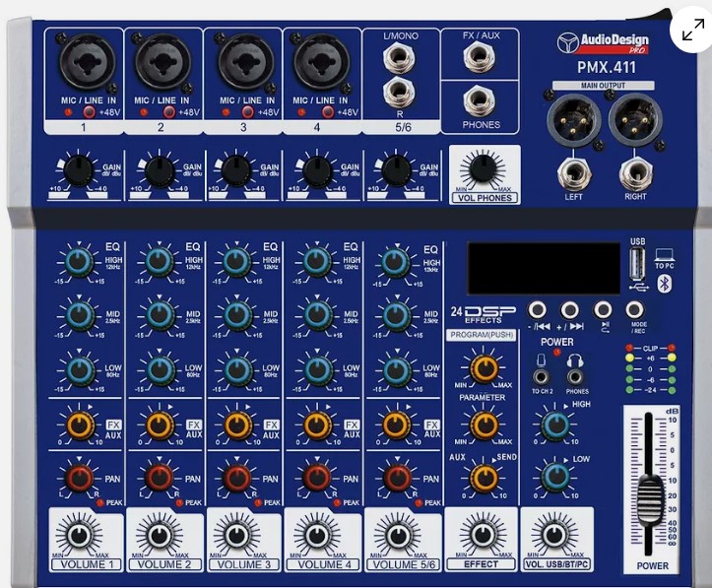Click the master HIGH EQ knob
Screen dimensions: 712x588
tap(555, 425)
